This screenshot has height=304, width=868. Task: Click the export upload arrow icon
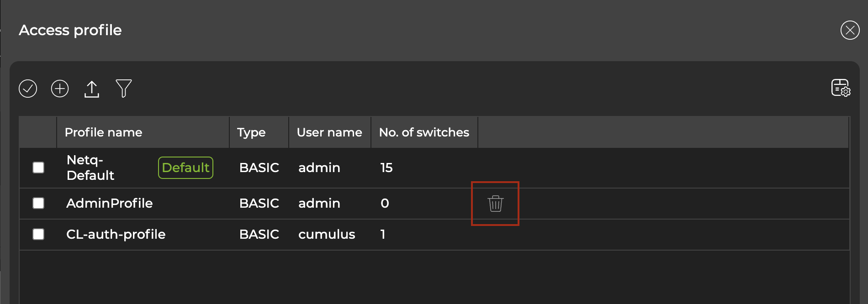pyautogui.click(x=92, y=89)
